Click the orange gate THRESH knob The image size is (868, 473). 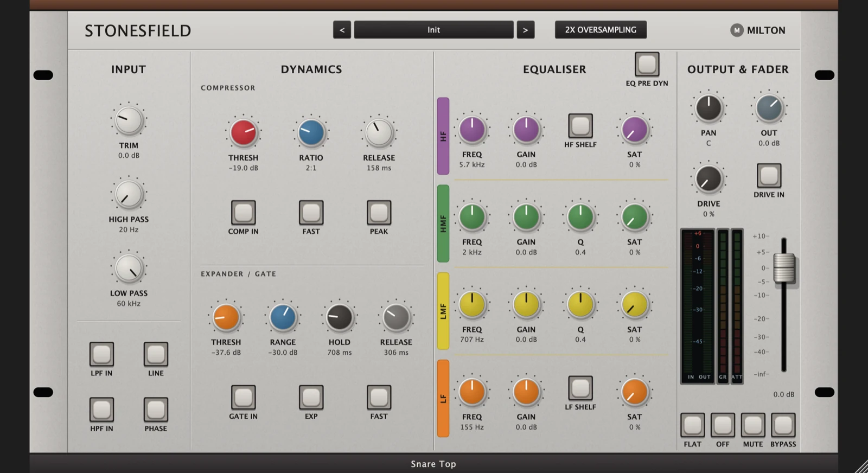point(226,317)
